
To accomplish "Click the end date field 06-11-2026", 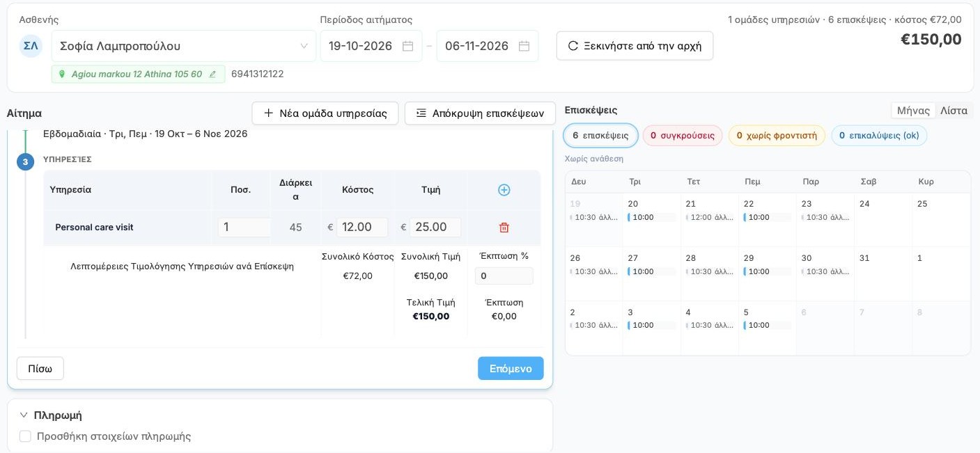I will [488, 46].
